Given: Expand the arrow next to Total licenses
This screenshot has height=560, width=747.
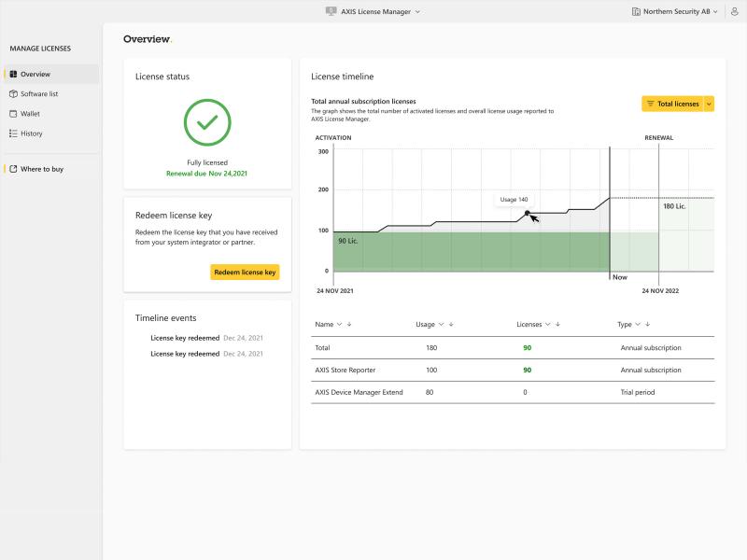Looking at the screenshot, I should (x=709, y=104).
